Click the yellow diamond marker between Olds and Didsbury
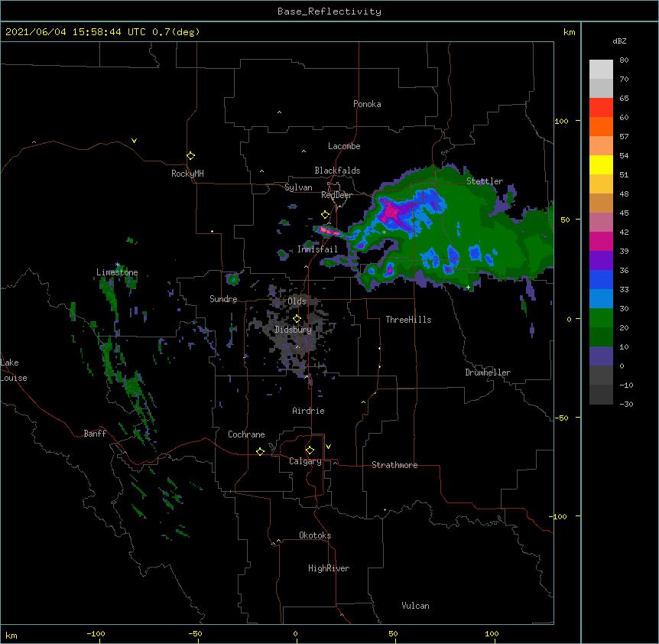The width and height of the screenshot is (659, 644). 297,318
